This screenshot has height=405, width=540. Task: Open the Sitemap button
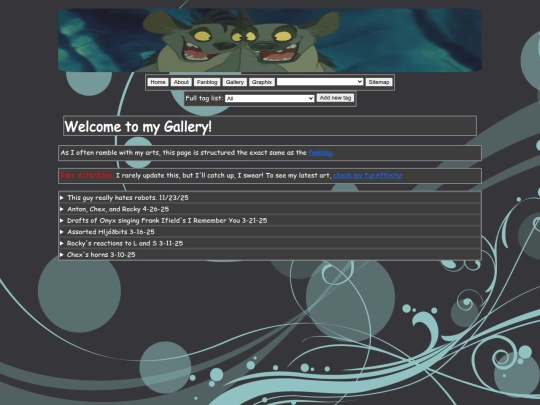pyautogui.click(x=379, y=82)
